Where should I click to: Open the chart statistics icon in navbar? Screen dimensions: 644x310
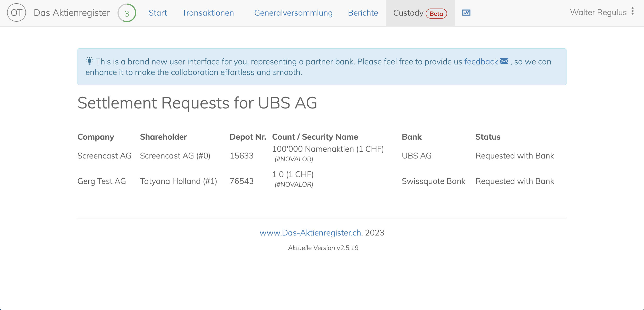466,13
